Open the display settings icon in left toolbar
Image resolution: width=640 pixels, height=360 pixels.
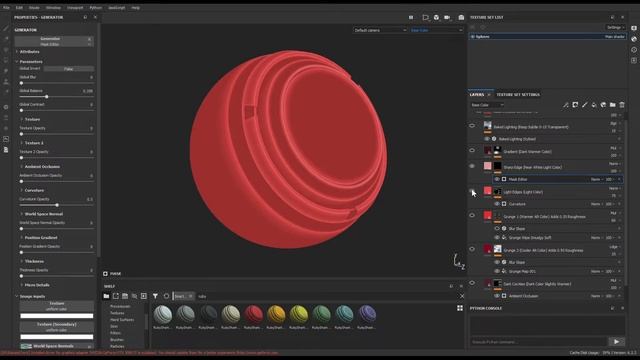coord(6,107)
